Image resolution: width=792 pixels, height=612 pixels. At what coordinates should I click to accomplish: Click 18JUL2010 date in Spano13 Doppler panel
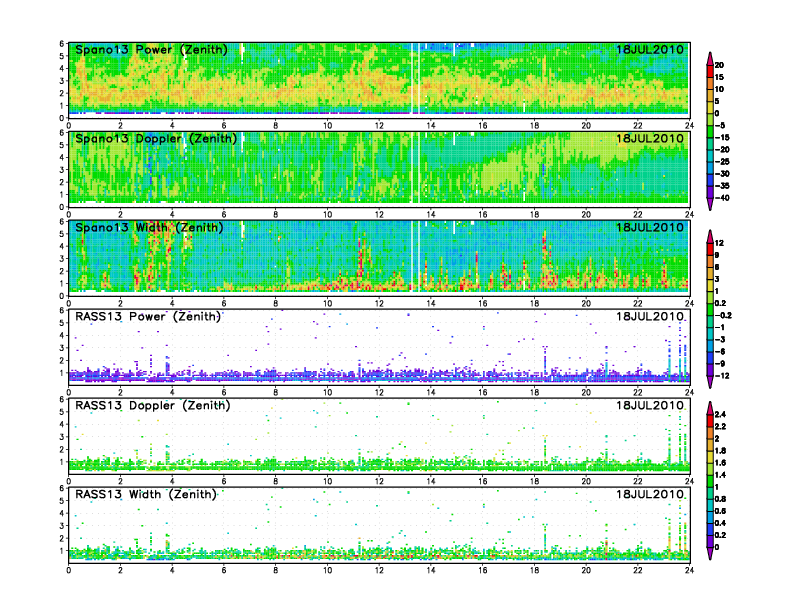click(650, 138)
